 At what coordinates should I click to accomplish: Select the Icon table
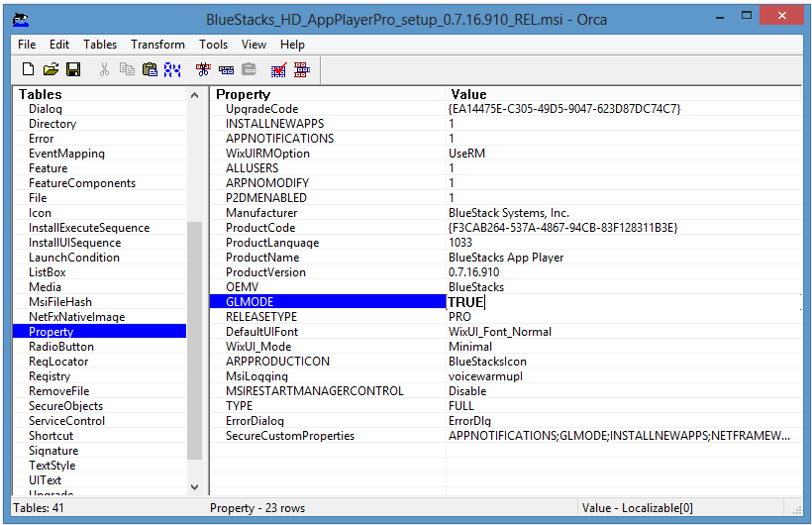40,213
